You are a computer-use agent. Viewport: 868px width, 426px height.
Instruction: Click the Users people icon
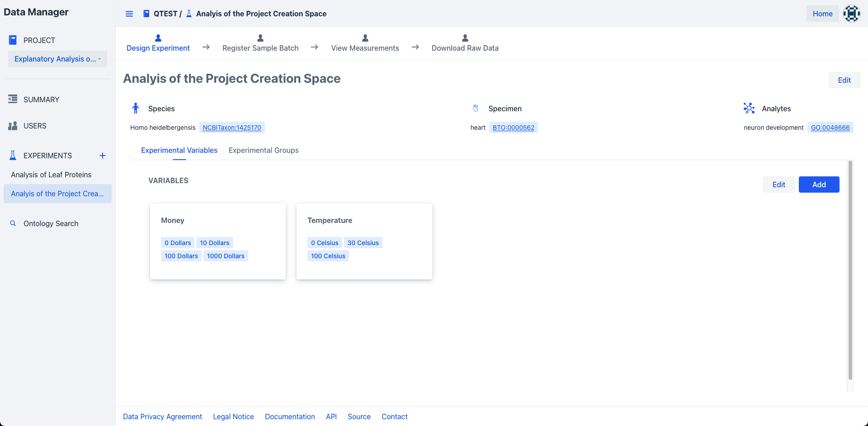click(13, 126)
